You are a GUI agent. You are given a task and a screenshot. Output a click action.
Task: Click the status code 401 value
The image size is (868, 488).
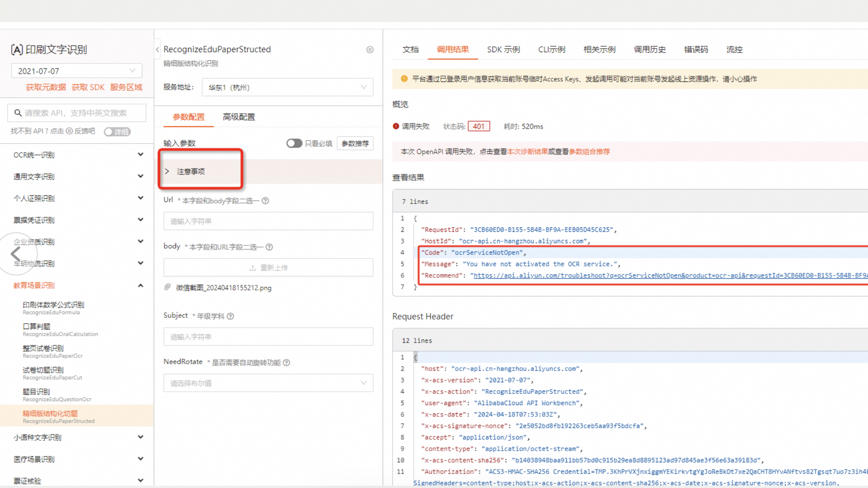click(479, 127)
